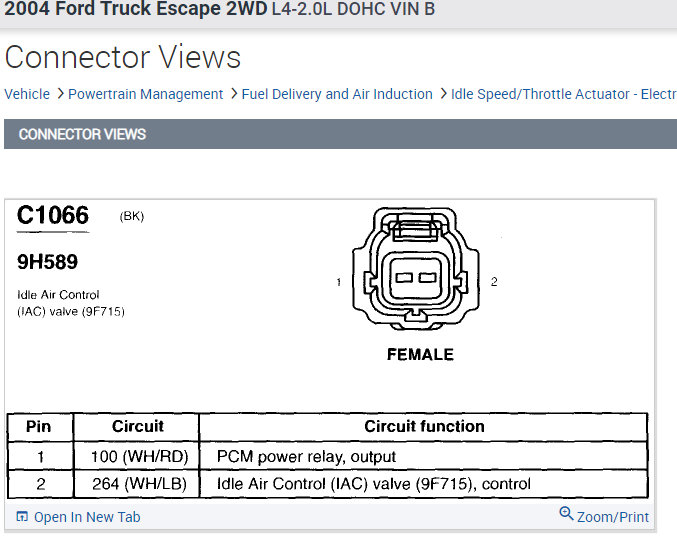Image resolution: width=677 pixels, height=547 pixels.
Task: Go to Powertrain Management breadcrumb
Action: tap(146, 94)
